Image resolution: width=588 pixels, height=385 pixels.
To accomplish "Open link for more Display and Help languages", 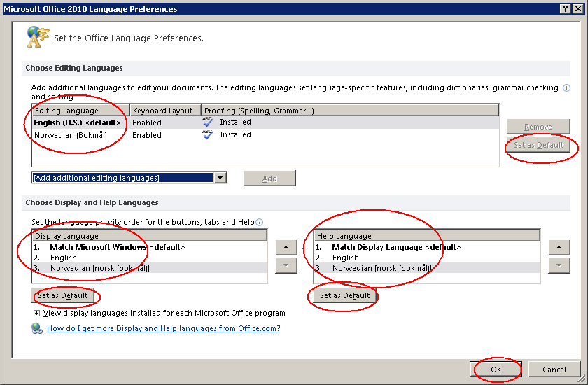I will (x=163, y=328).
